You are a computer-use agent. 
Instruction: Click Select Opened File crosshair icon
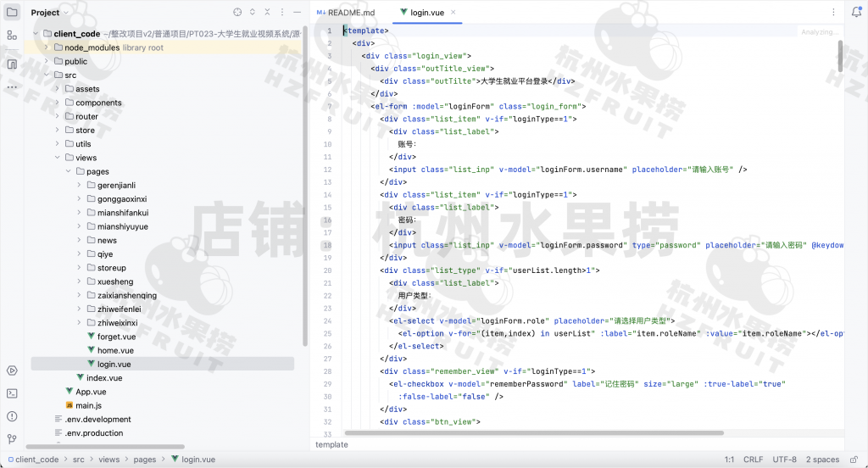click(237, 12)
